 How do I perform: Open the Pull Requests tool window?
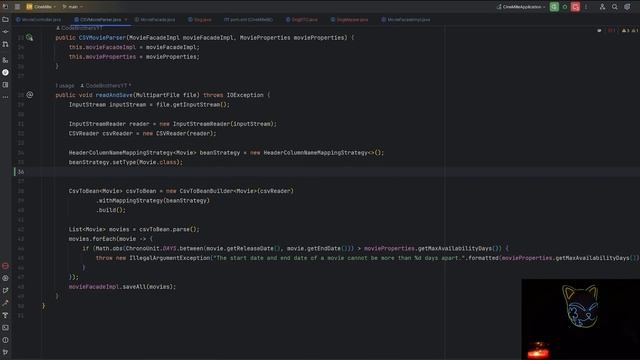(x=5, y=44)
